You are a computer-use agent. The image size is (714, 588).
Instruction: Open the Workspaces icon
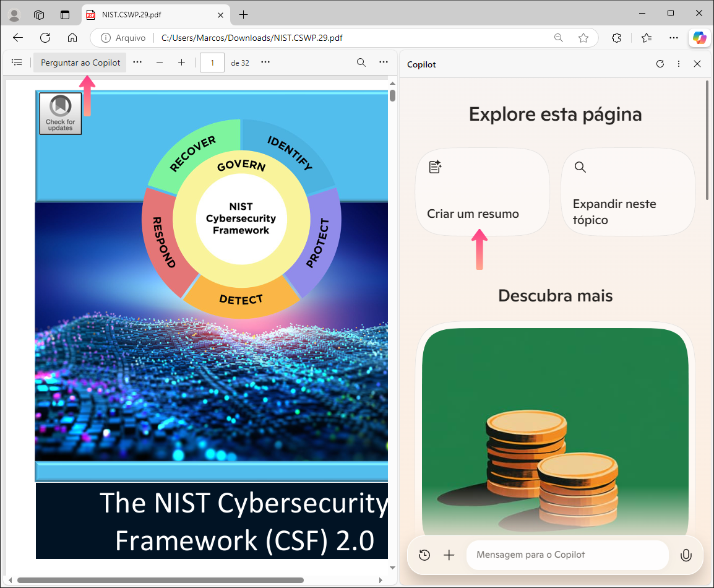pos(39,15)
